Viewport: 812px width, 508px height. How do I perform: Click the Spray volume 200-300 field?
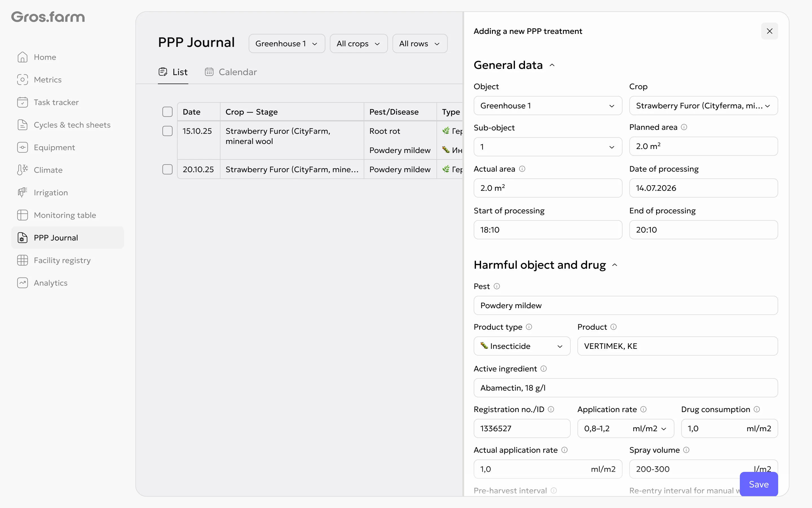[x=704, y=469]
